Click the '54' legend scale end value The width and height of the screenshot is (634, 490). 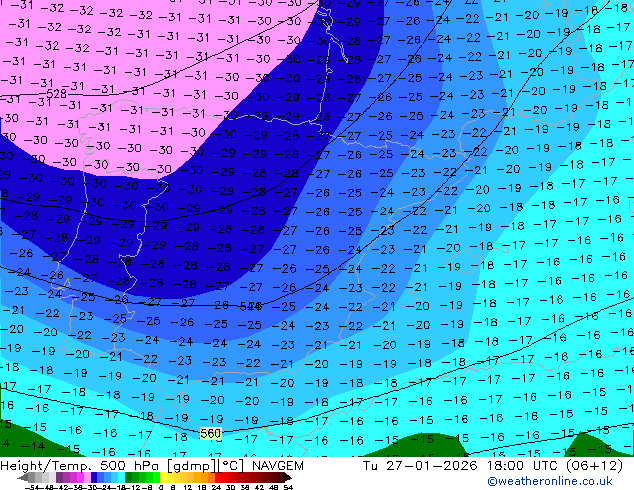click(288, 487)
